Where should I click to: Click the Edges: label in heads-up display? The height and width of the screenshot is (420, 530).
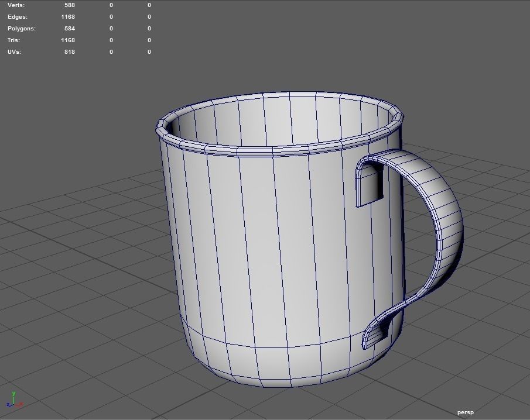click(x=18, y=17)
